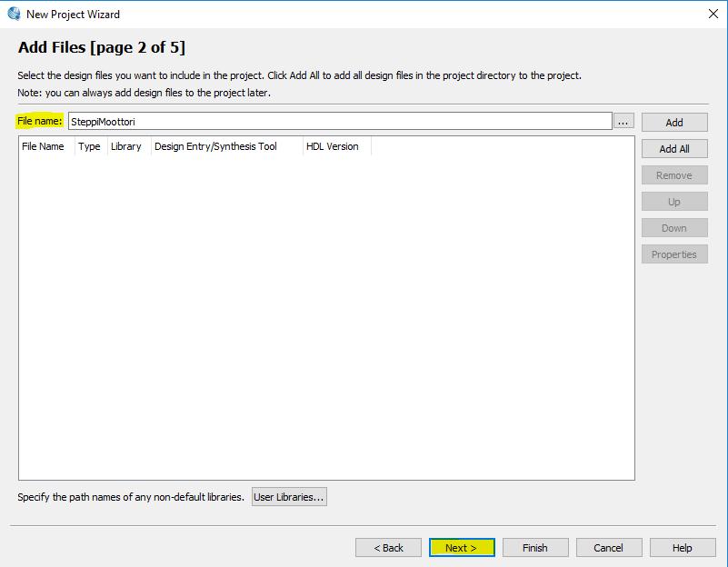The height and width of the screenshot is (567, 728).
Task: Click the HDL Version column header
Action: click(x=336, y=146)
